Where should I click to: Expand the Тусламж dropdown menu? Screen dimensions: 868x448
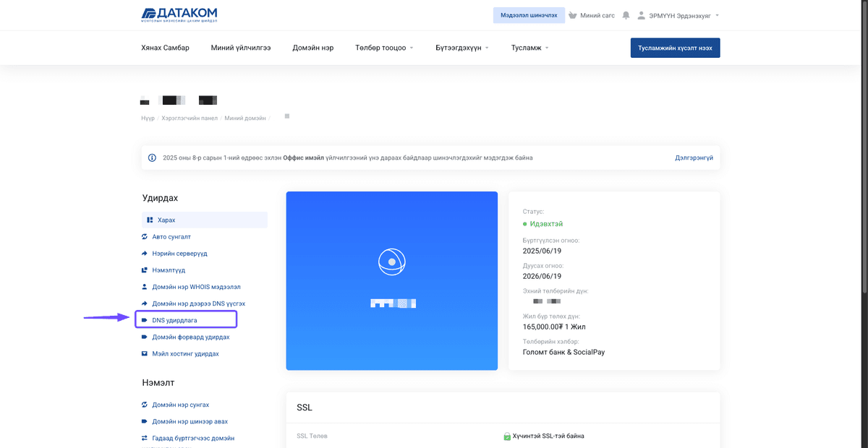[x=530, y=48]
